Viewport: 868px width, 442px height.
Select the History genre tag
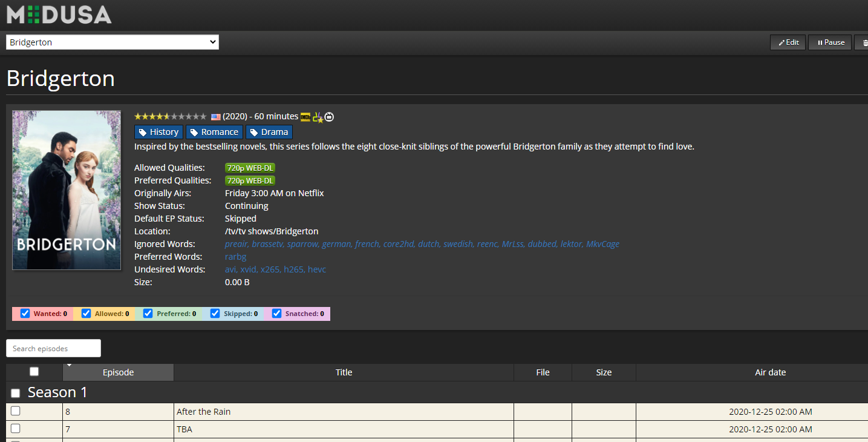[158, 131]
